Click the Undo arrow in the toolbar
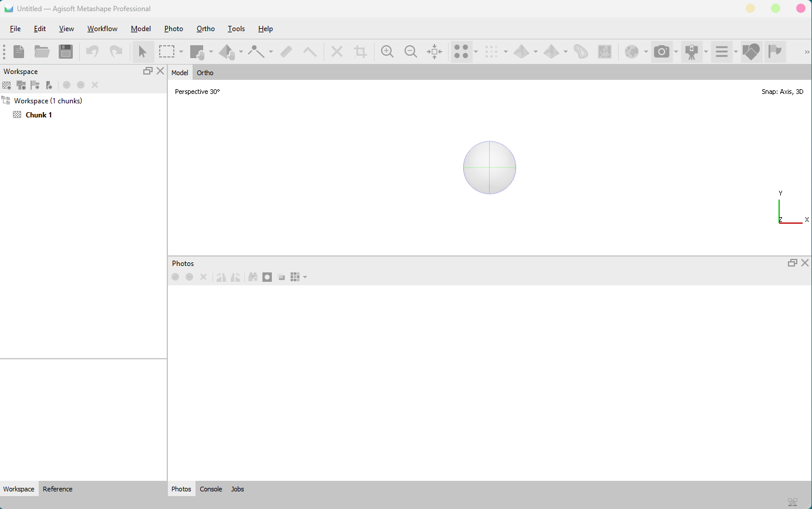The height and width of the screenshot is (509, 812). tap(93, 52)
